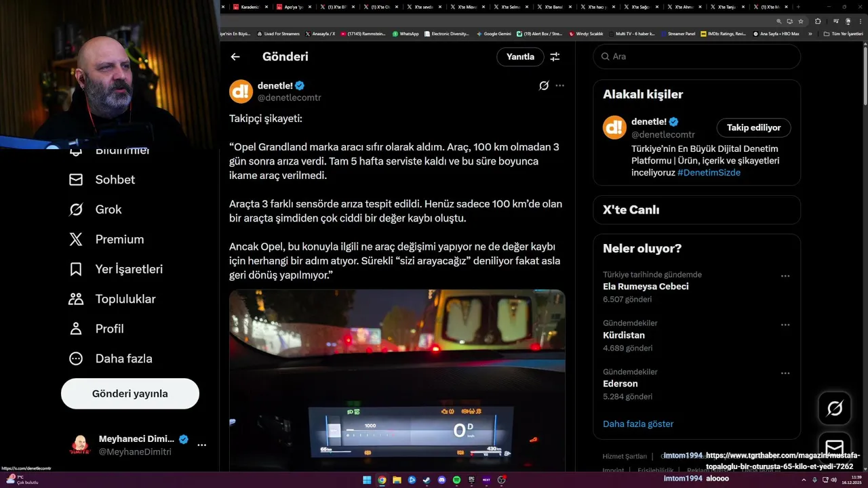
Task: Open the Windy: Sıcaklık bookmark
Action: coord(586,34)
